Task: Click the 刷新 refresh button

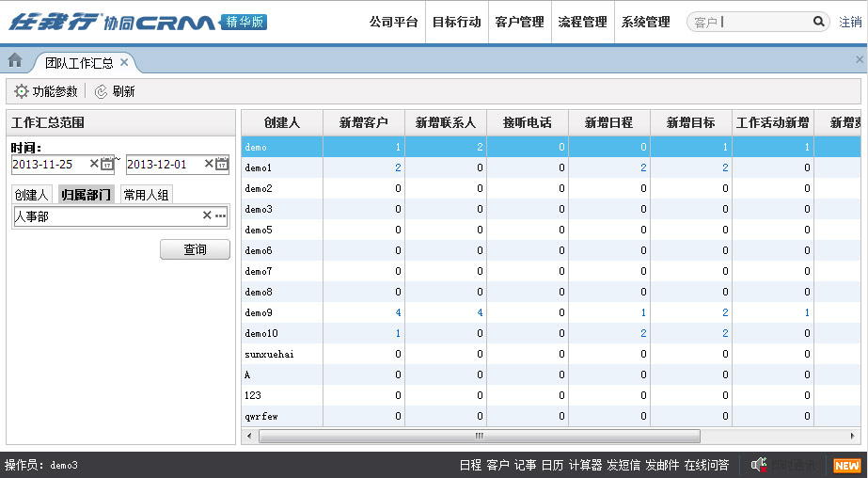Action: 115,91
